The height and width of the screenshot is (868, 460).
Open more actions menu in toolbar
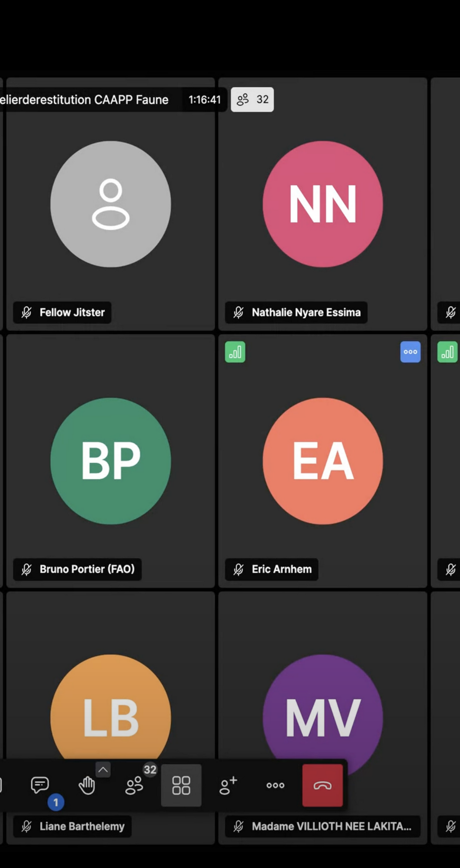[275, 786]
